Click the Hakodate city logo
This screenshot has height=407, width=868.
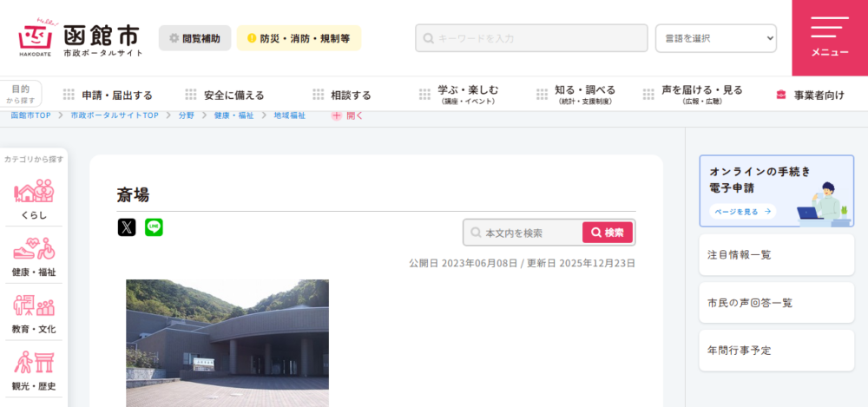tap(81, 37)
